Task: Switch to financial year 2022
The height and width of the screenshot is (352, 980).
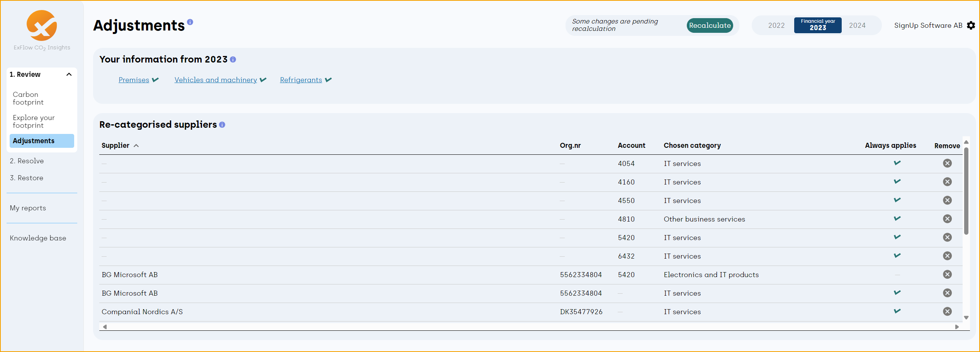Action: [x=776, y=25]
